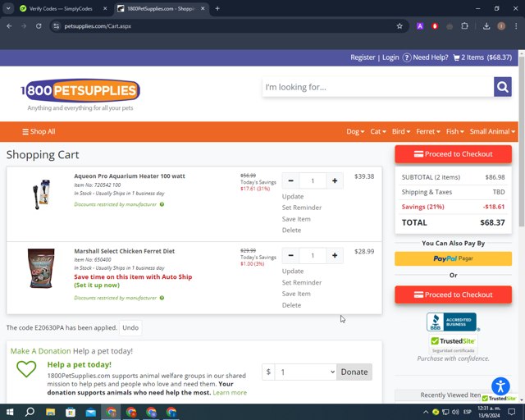
Task: Click quantity field for Aqueon Heater
Action: [313, 180]
